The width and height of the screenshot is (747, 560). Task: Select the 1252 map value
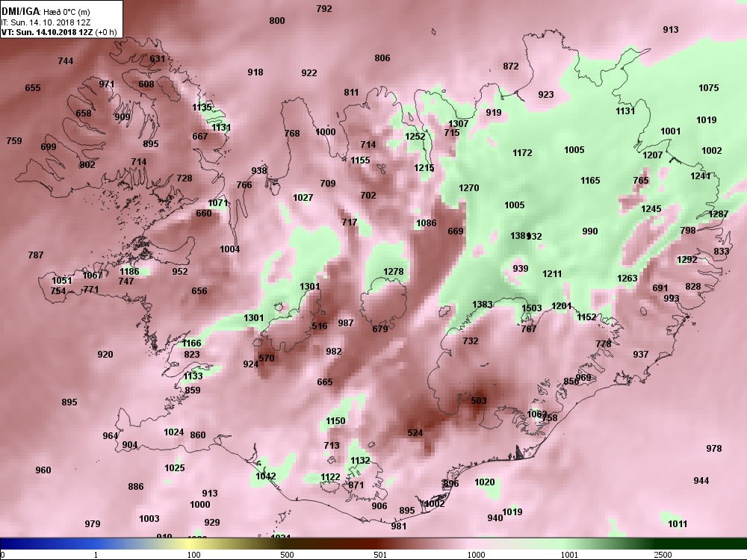point(415,137)
